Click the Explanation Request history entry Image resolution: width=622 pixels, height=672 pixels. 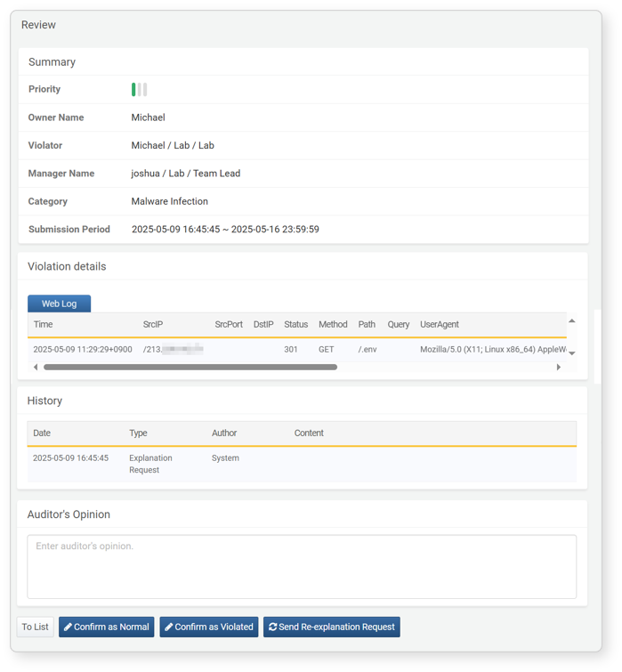[150, 464]
